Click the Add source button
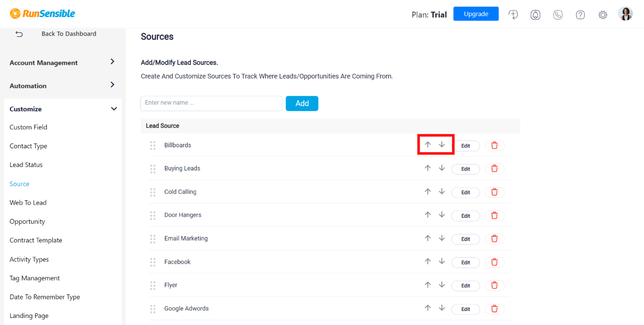Image resolution: width=644 pixels, height=325 pixels. tap(302, 103)
